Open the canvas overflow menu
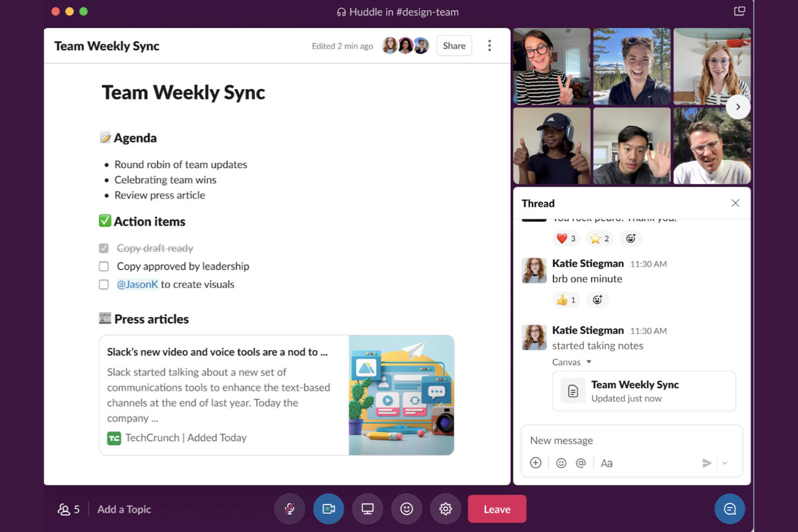 pos(489,45)
